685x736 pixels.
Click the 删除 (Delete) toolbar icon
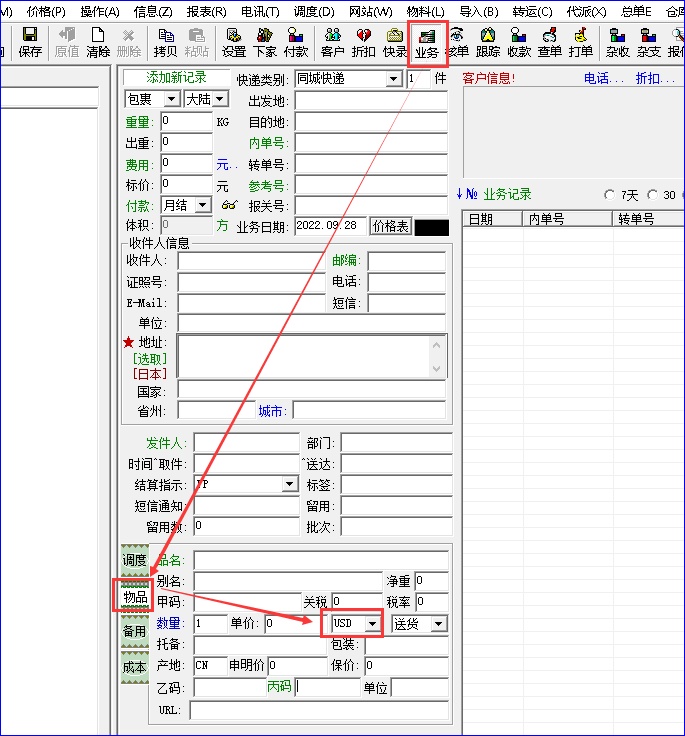(128, 42)
